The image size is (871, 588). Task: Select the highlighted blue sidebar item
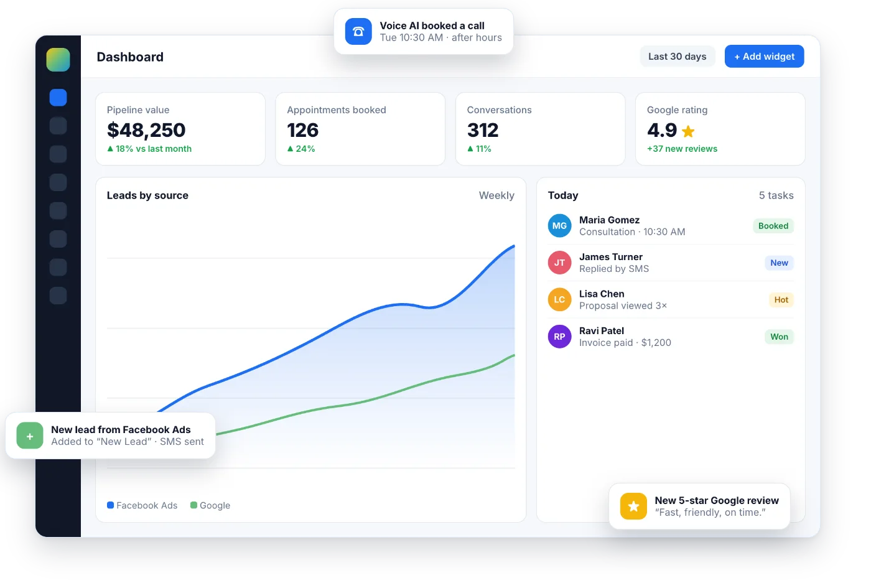coord(58,97)
